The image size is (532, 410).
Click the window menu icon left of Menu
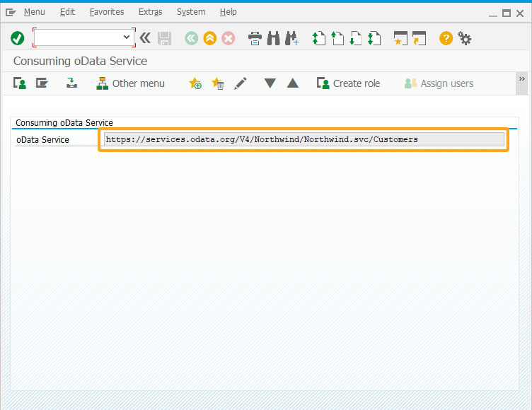coord(11,13)
